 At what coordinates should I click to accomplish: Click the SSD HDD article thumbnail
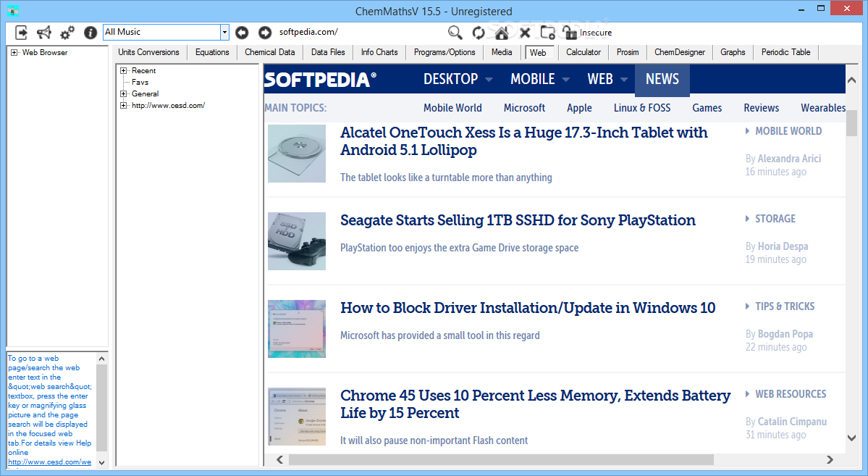(297, 241)
